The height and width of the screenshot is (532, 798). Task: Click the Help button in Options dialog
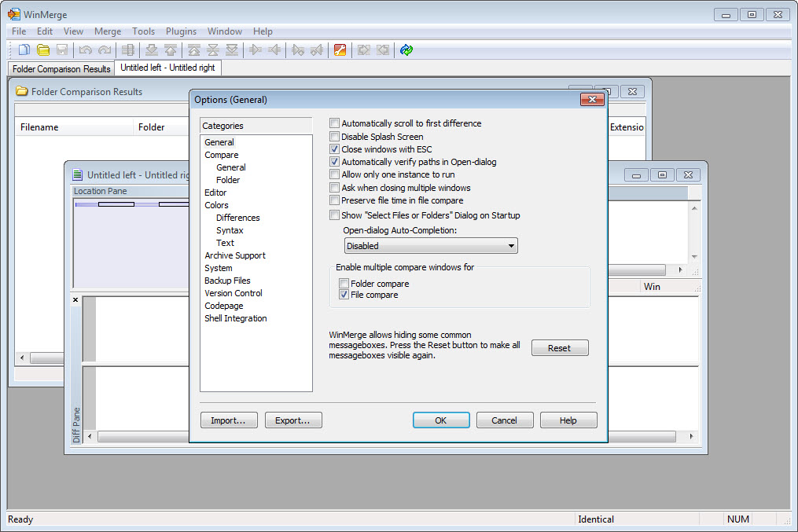pyautogui.click(x=568, y=420)
